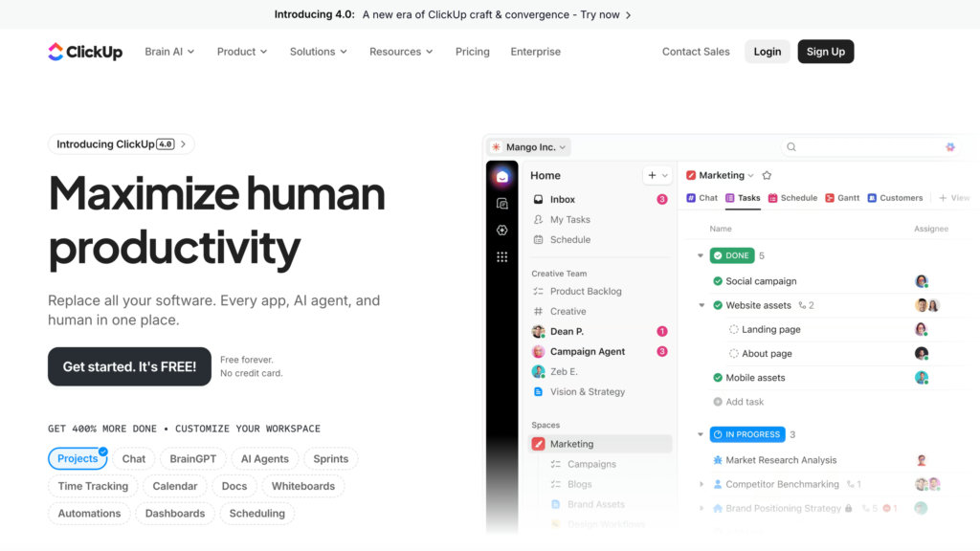
Task: Click the Inbox tray icon in the Home panel
Action: coord(539,200)
